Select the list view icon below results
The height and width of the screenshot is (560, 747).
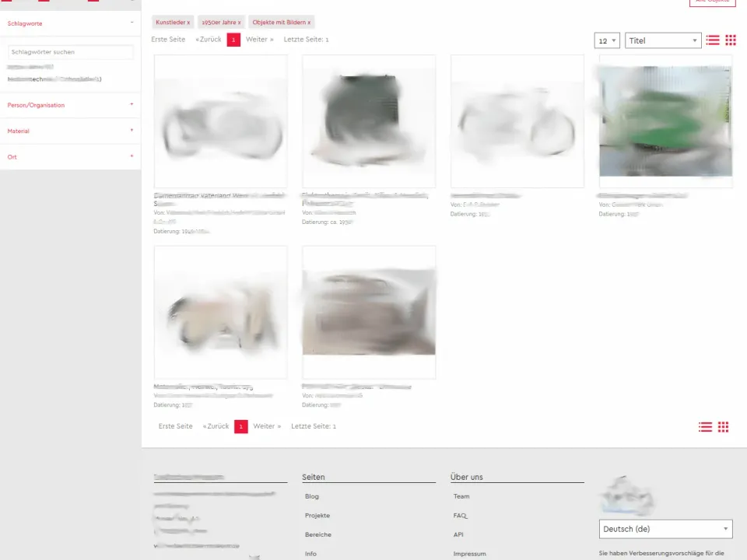[x=705, y=426]
